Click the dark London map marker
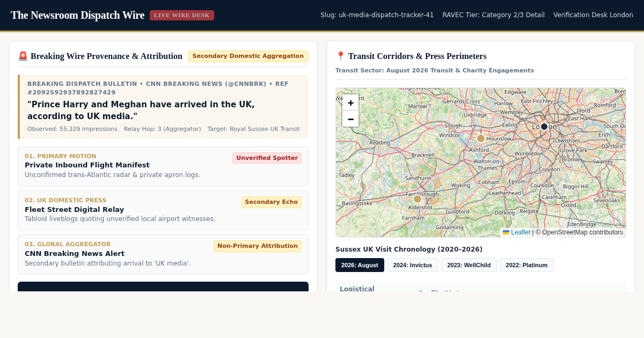This screenshot has width=644, height=338. [544, 127]
